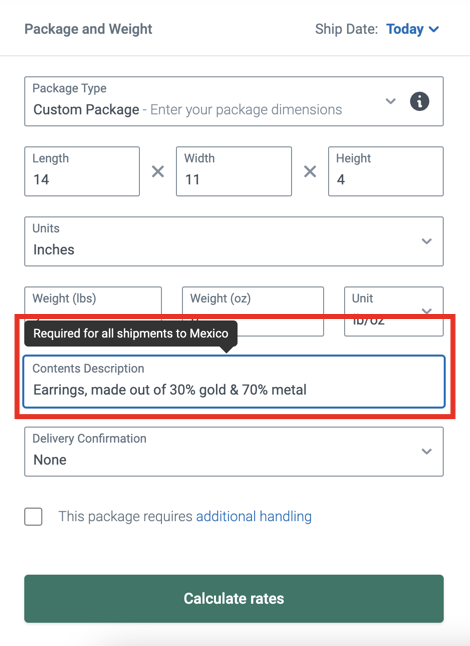Click the Required for shipments to Mexico tooltip

click(x=131, y=333)
